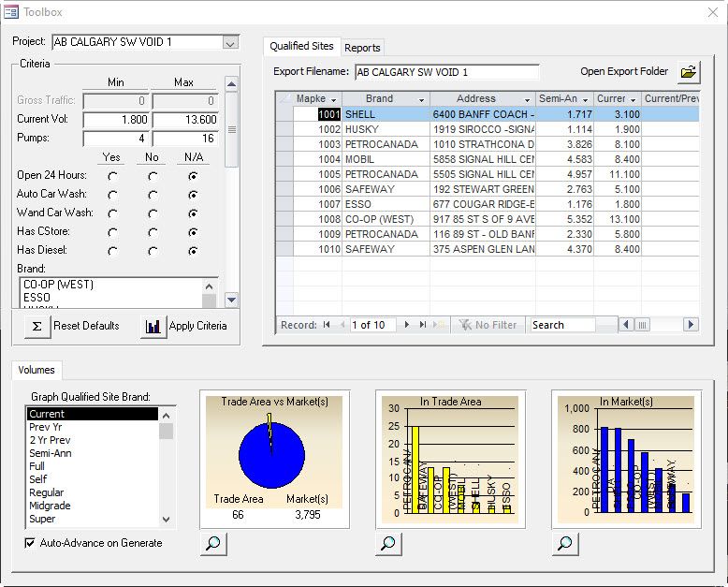The image size is (728, 587).
Task: Open the Brand column filter dropdown
Action: pyautogui.click(x=422, y=100)
